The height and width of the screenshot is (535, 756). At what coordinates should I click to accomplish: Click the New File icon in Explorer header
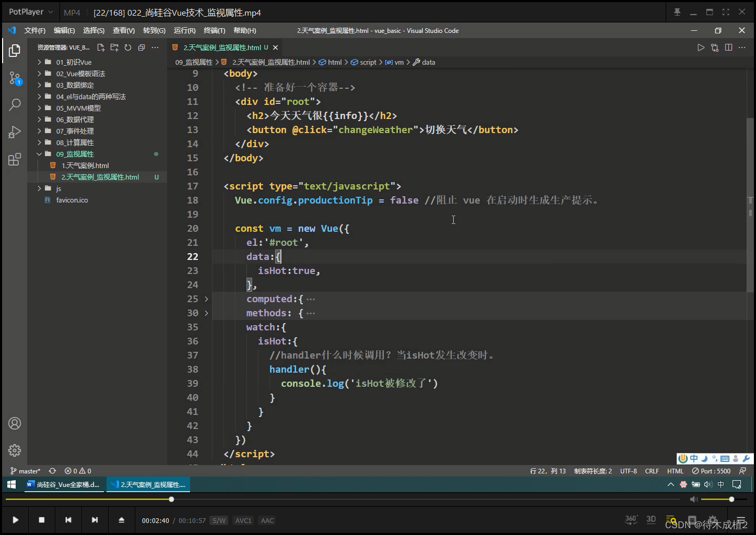[101, 47]
